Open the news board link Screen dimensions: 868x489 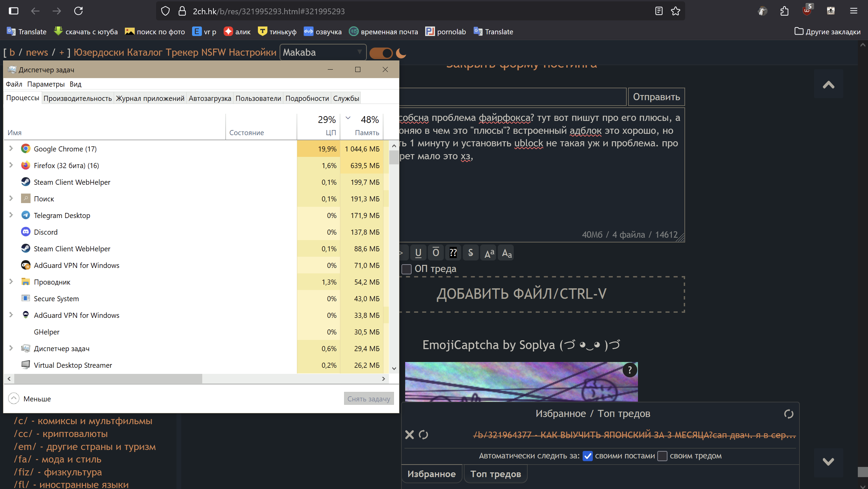click(37, 52)
